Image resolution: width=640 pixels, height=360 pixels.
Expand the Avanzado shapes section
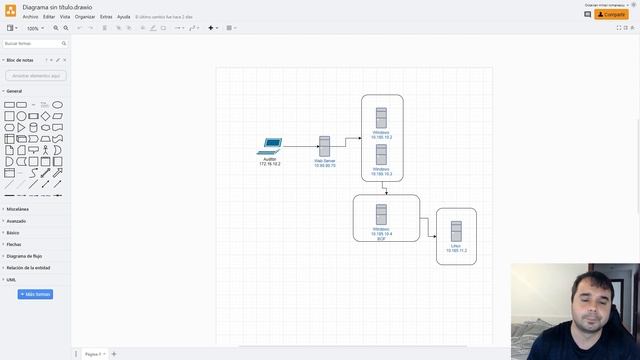[16, 221]
